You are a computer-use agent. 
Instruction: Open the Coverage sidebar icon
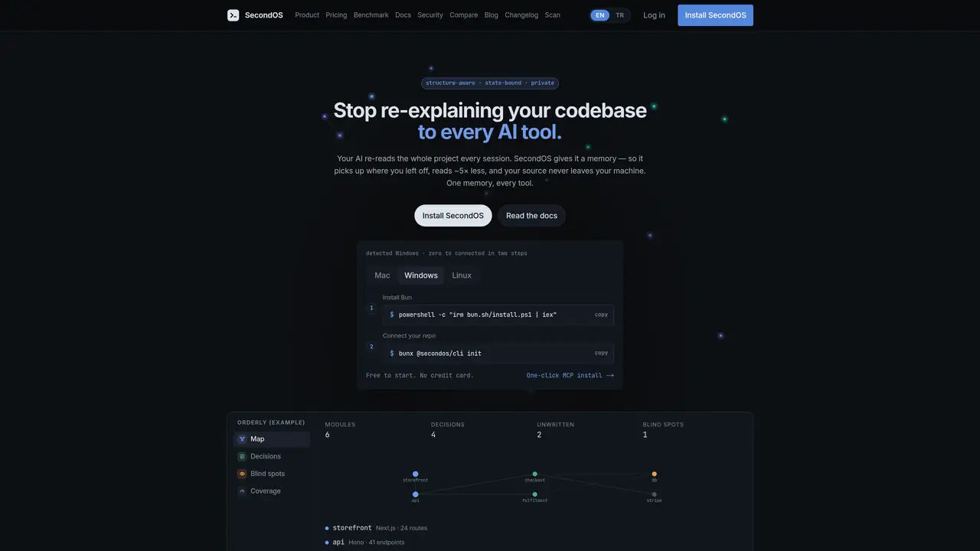click(x=242, y=491)
